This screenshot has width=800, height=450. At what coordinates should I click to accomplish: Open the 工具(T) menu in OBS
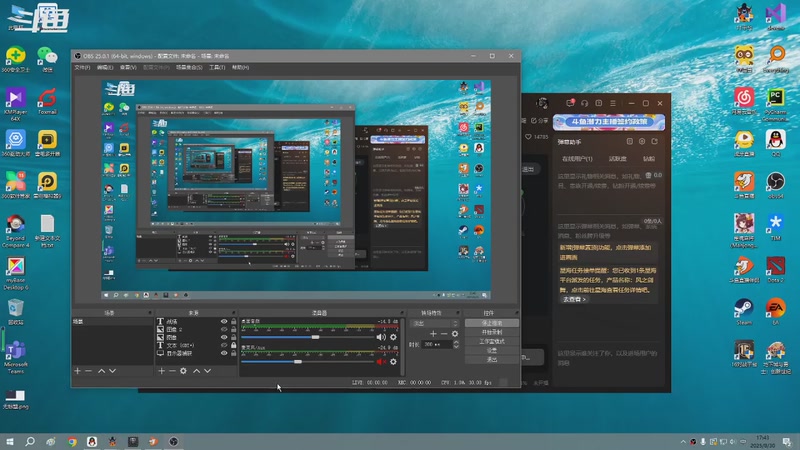click(x=217, y=67)
